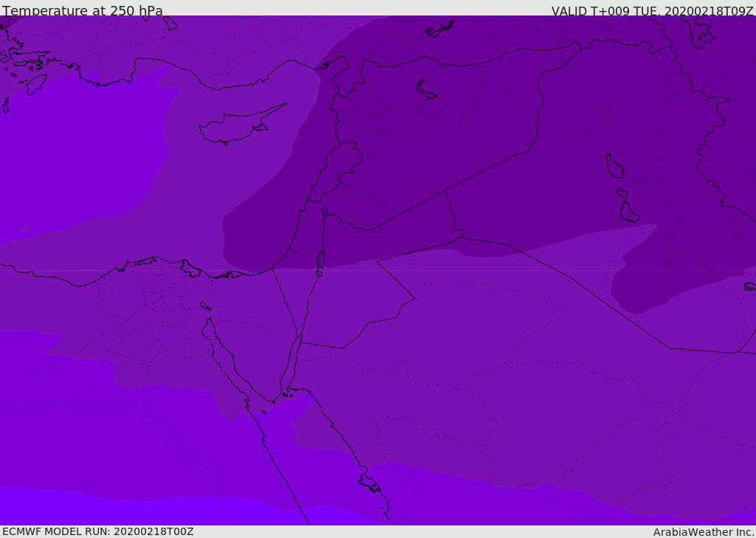Click Lake Assad in northern Syria

click(x=426, y=89)
